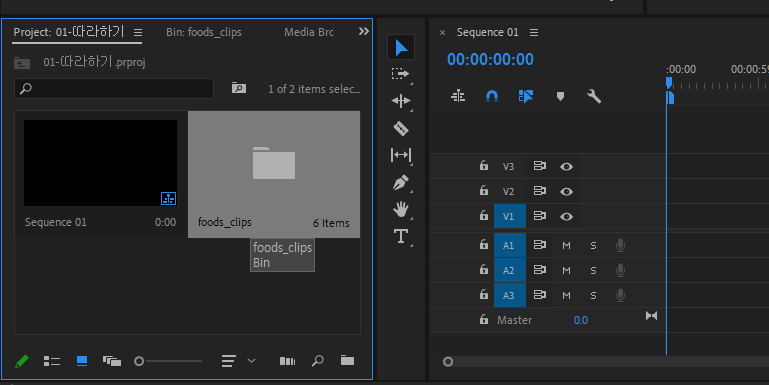
Task: Create a New Bin from footer
Action: [347, 360]
